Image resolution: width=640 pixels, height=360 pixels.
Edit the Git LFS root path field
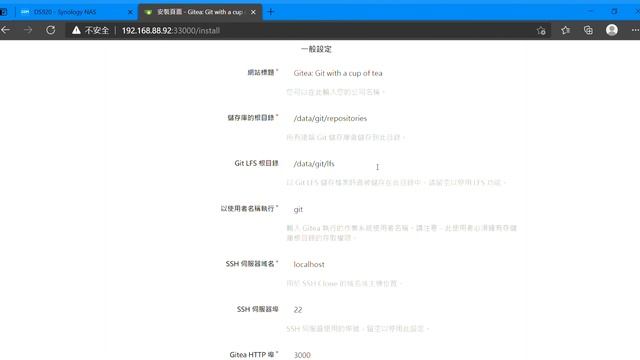(402, 164)
